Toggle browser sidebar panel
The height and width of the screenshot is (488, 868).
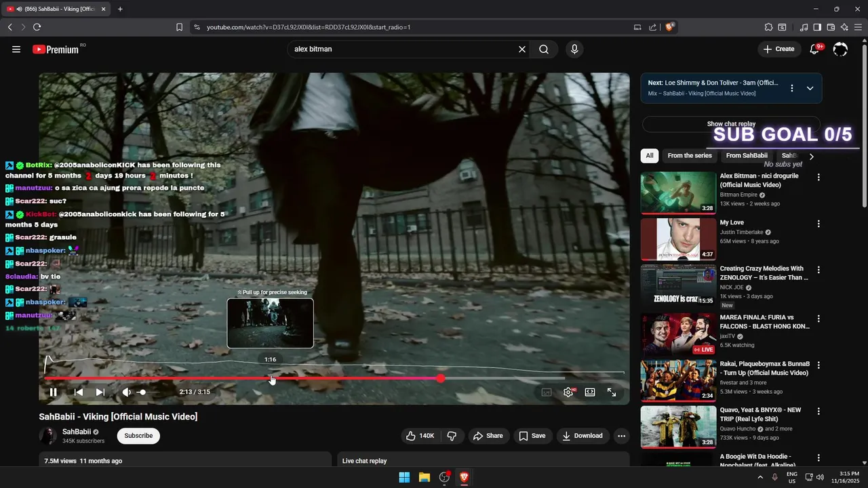point(817,27)
